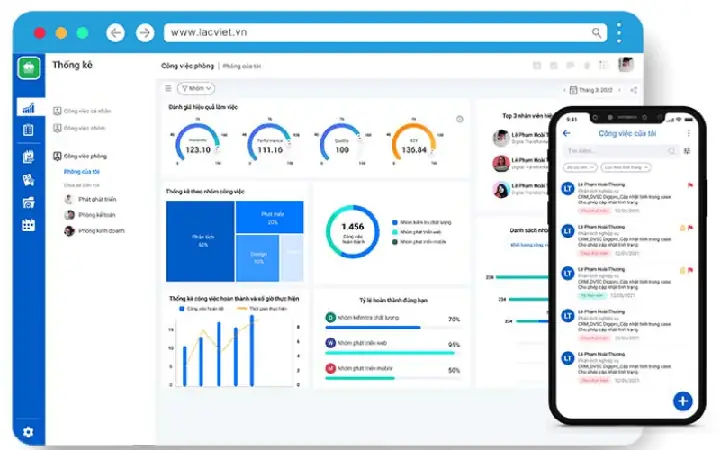
Task: Open the Nhóm filter dropdown
Action: point(196,88)
